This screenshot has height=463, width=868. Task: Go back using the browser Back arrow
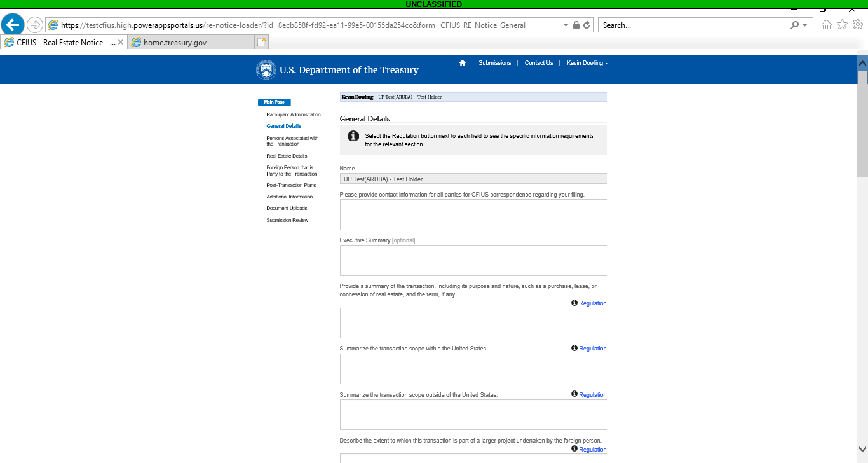tap(13, 25)
